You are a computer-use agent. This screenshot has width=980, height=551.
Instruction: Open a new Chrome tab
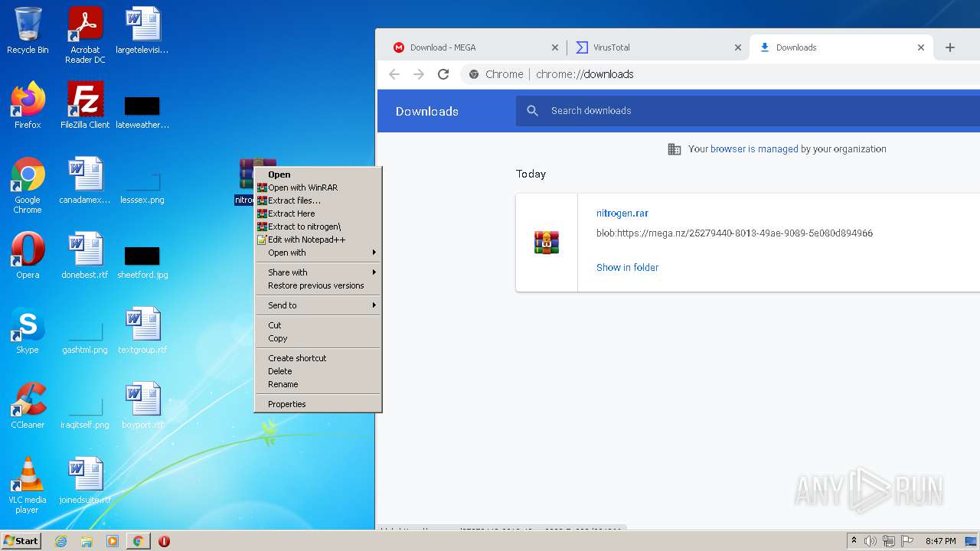[x=950, y=47]
